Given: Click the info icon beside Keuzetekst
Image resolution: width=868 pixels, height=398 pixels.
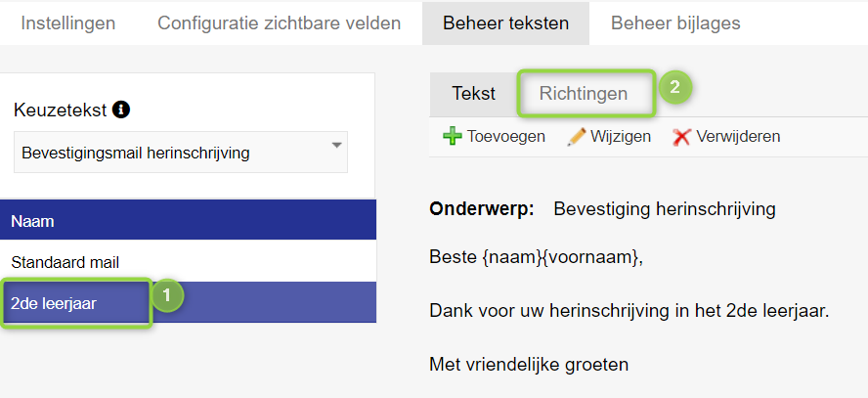Looking at the screenshot, I should click(x=120, y=110).
